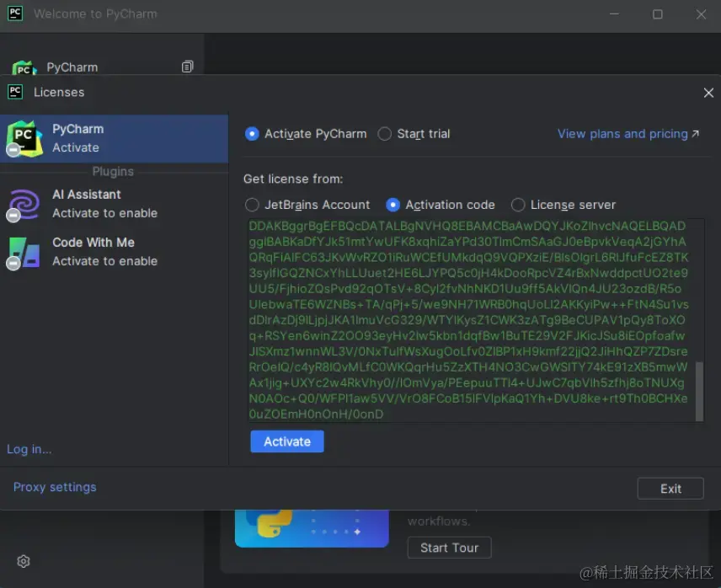Select Code With Me plugin entry

tap(114, 252)
